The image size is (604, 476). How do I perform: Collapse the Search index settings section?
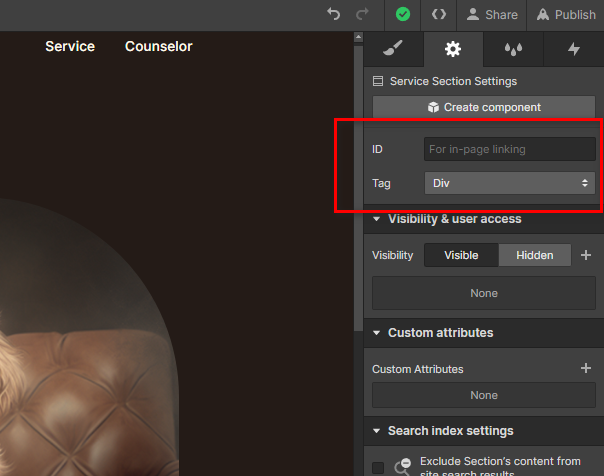(377, 431)
